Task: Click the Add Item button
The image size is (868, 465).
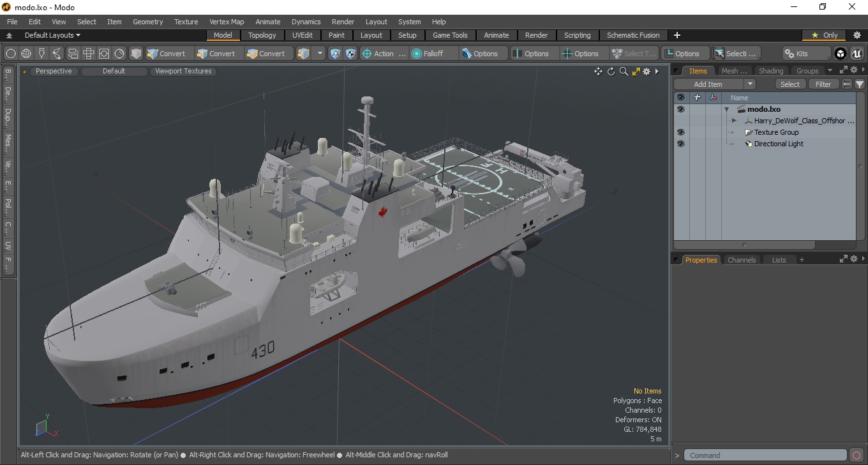Action: click(x=708, y=84)
